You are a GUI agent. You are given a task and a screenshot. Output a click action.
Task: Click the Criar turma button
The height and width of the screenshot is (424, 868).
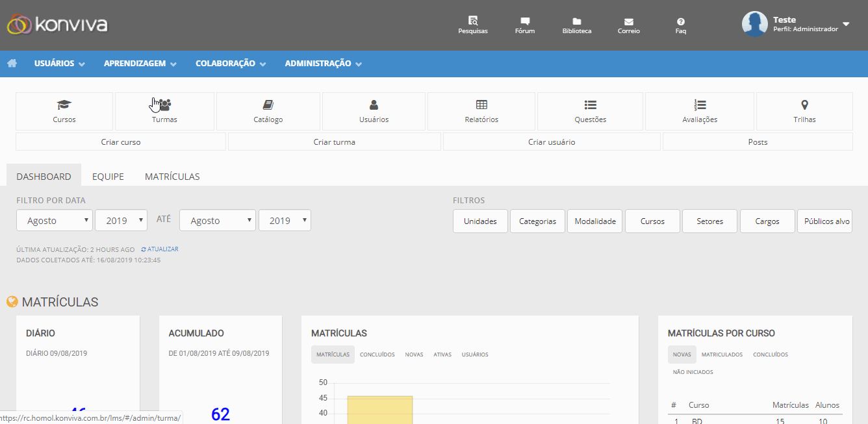[335, 142]
